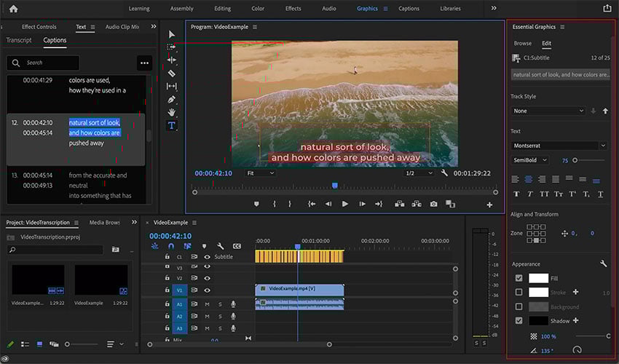The height and width of the screenshot is (364, 619).
Task: Open the Captions panel three-dot menu
Action: pos(144,63)
